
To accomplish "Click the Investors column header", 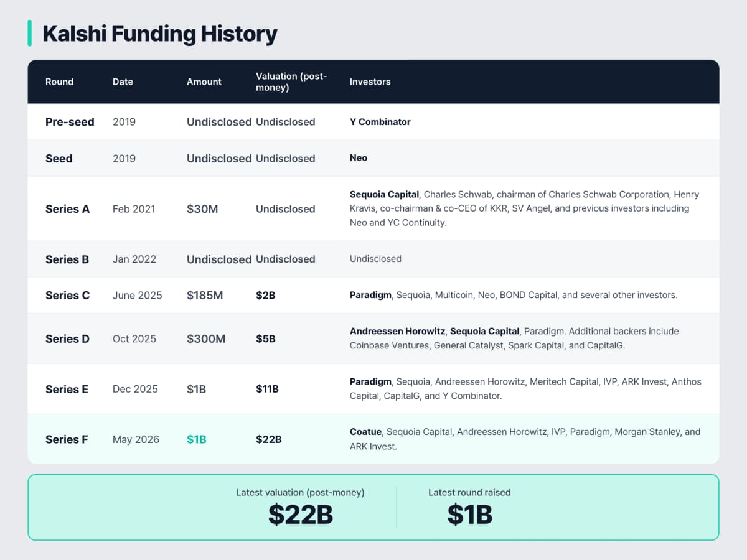I will tap(370, 82).
